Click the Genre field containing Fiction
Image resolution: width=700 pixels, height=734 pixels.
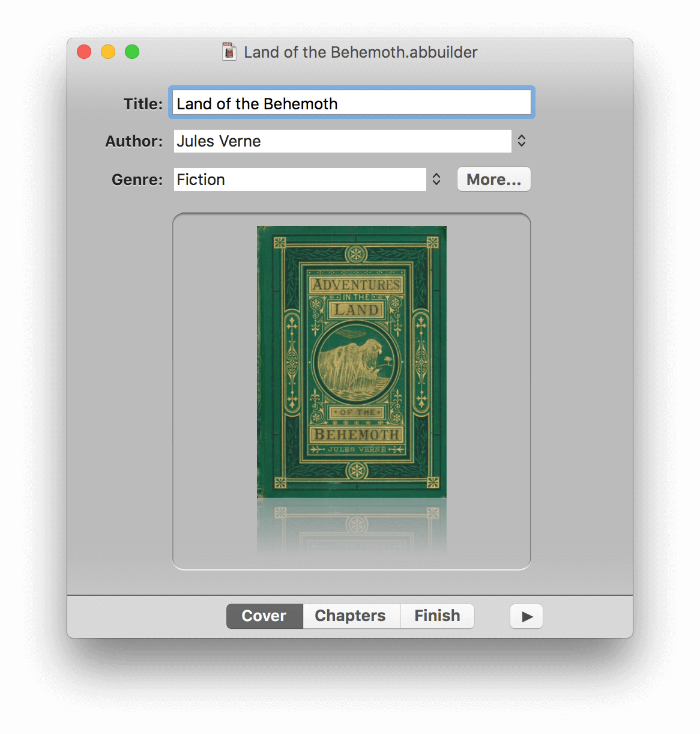click(x=300, y=180)
